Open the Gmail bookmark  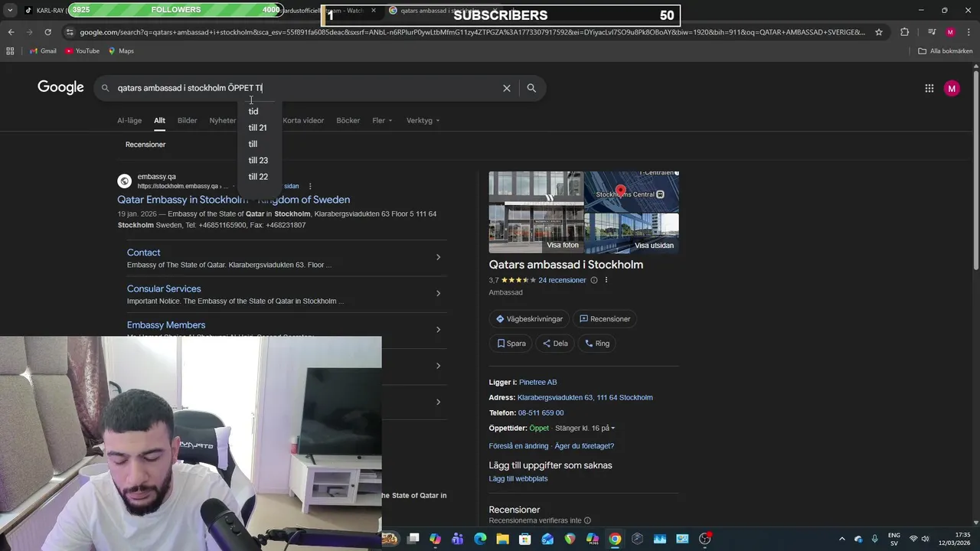tap(43, 51)
